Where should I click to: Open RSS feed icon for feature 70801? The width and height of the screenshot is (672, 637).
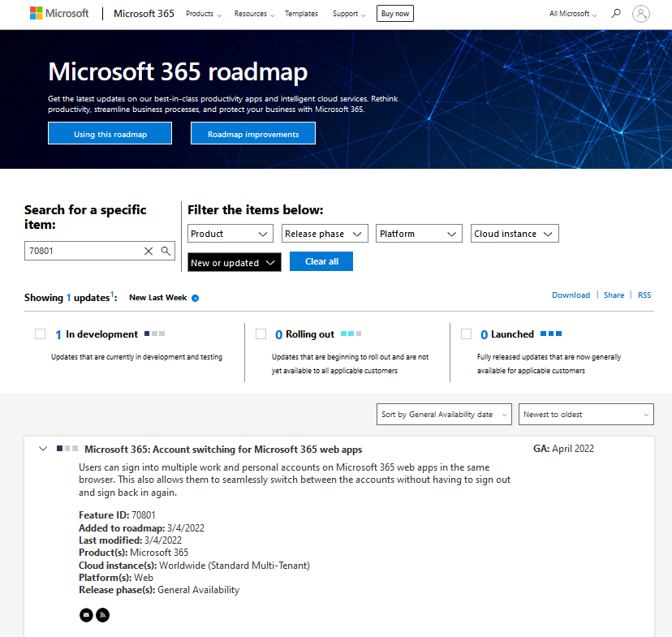pos(102,615)
